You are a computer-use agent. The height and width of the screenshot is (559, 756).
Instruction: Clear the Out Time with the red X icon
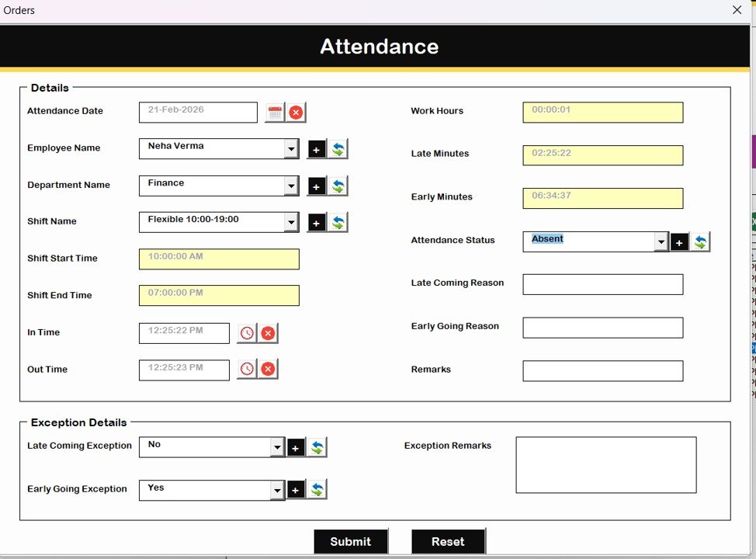[x=267, y=369]
